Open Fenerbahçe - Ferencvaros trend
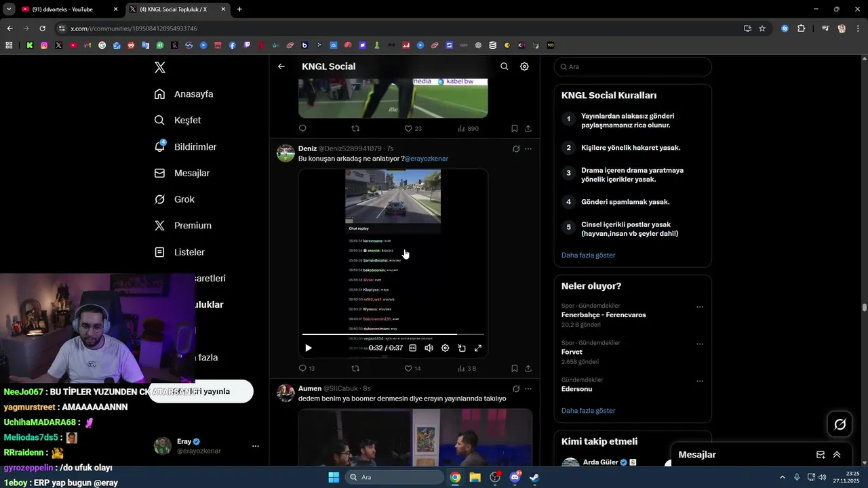The image size is (868, 488). [x=604, y=315]
